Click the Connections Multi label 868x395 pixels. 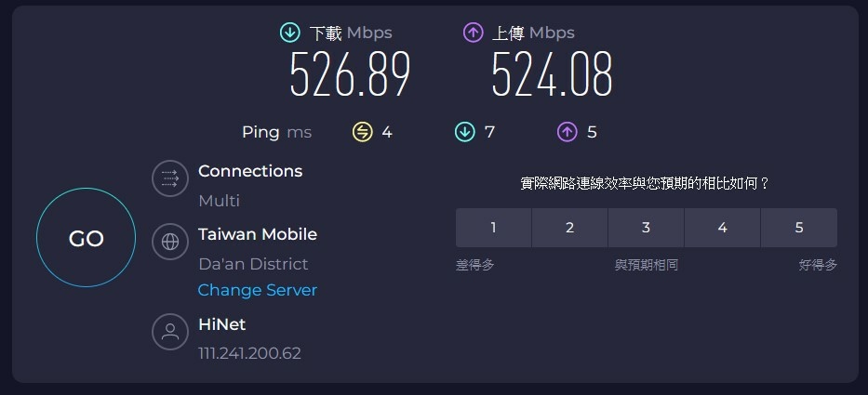[x=220, y=201]
